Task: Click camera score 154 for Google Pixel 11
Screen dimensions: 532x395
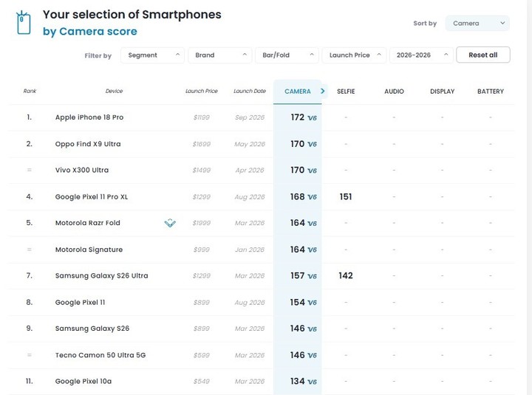Action: 298,302
